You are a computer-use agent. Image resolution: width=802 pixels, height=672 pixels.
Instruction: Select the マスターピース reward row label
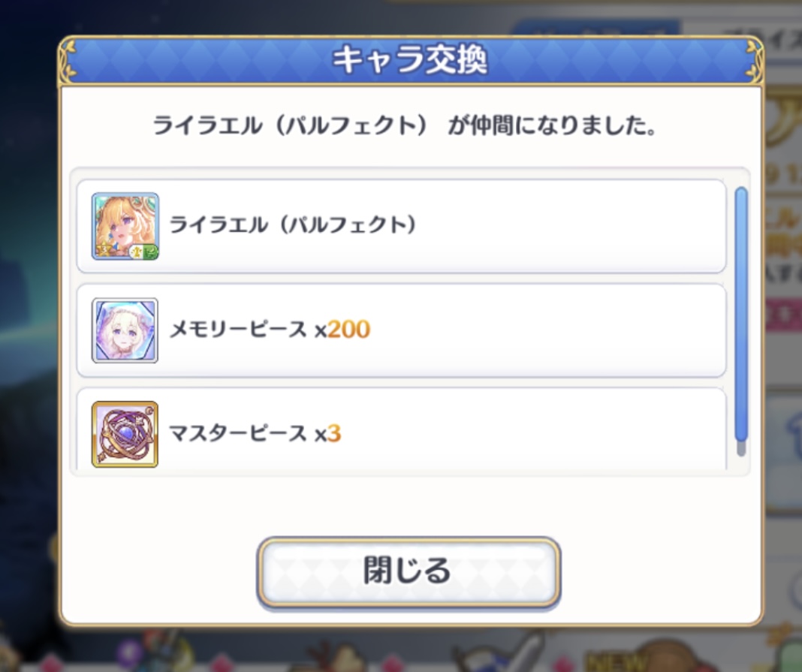pyautogui.click(x=238, y=434)
